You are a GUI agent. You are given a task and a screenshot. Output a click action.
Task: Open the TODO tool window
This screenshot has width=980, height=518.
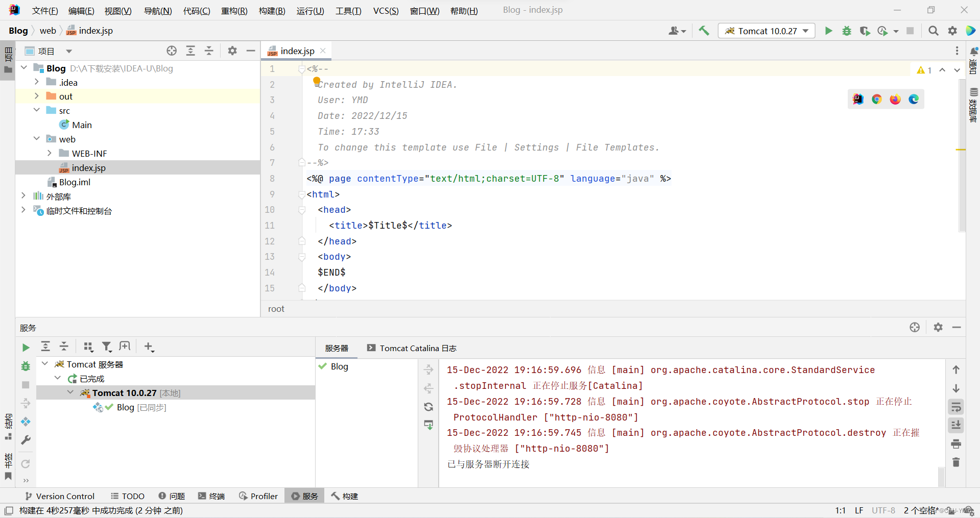(x=128, y=496)
